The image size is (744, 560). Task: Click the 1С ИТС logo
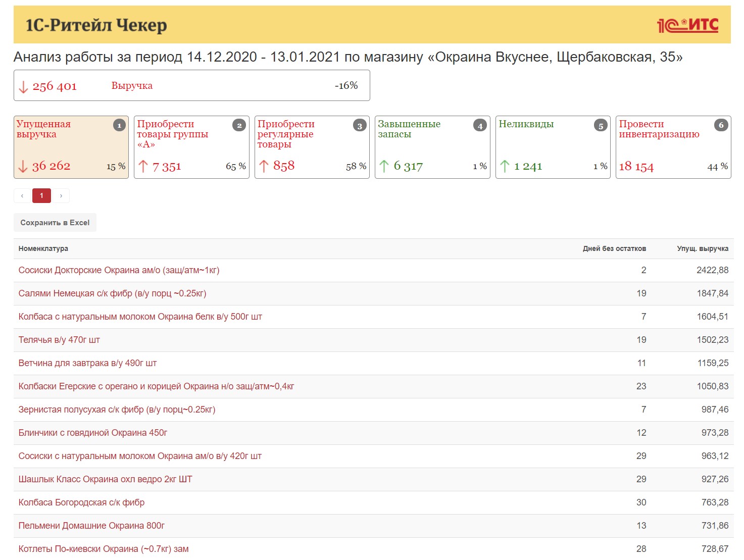point(687,25)
